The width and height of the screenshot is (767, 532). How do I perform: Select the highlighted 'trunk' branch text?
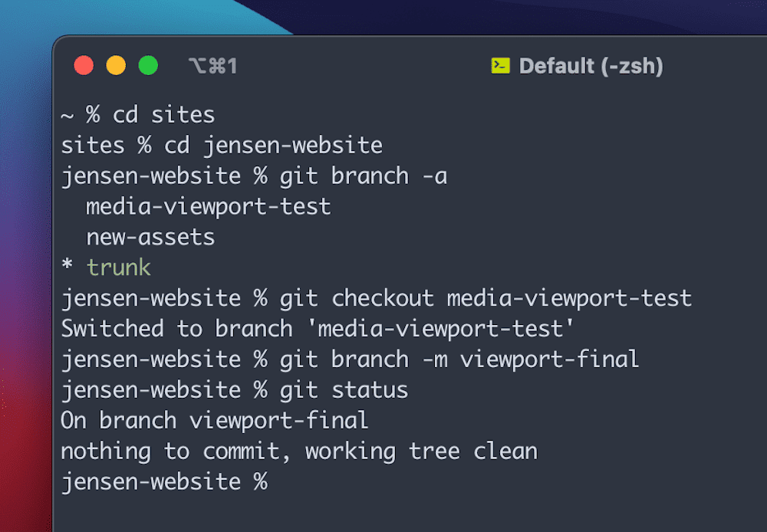tap(118, 268)
